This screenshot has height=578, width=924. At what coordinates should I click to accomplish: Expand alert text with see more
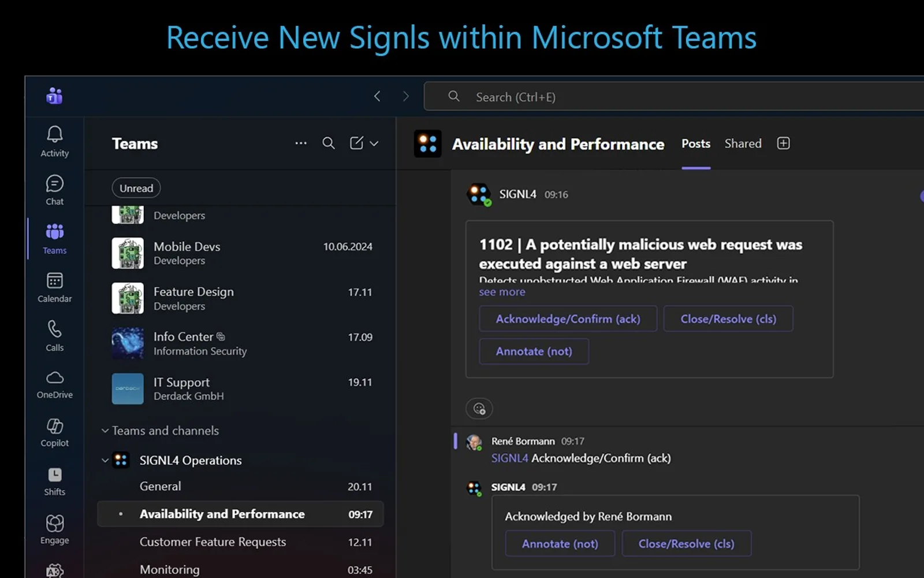502,292
